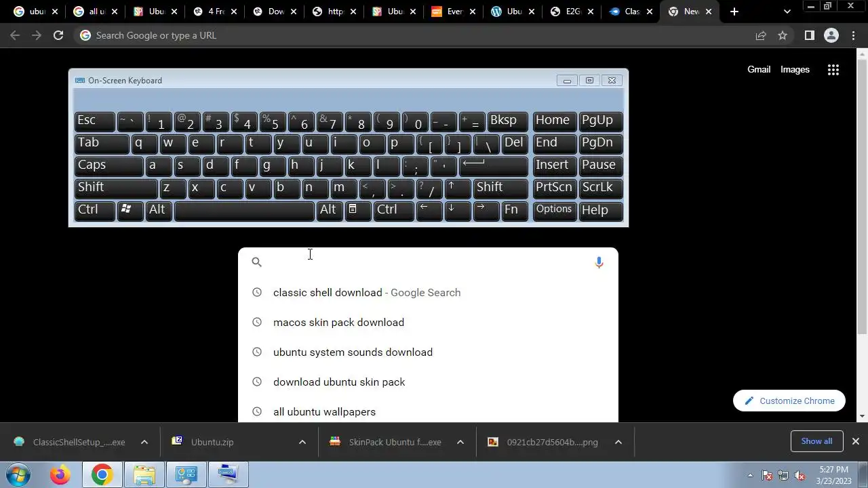Image resolution: width=868 pixels, height=488 pixels.
Task: Click the down arrow key on on-screen keyboard
Action: tap(458, 211)
